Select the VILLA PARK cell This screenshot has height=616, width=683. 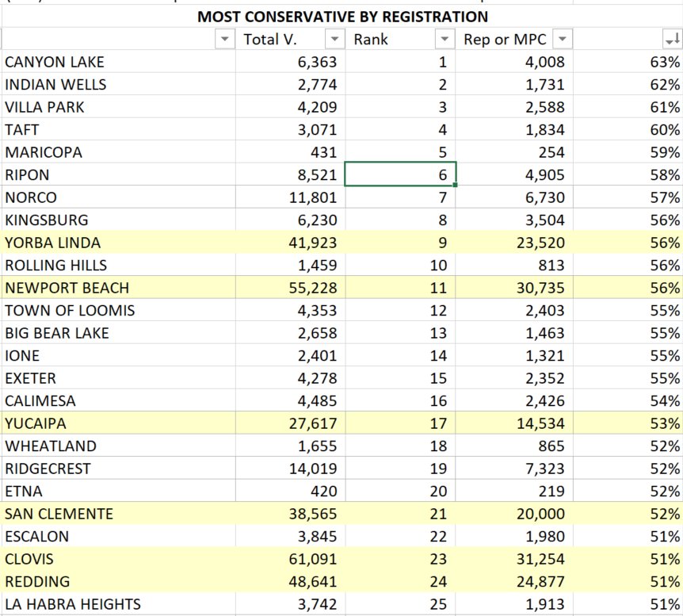coord(119,107)
